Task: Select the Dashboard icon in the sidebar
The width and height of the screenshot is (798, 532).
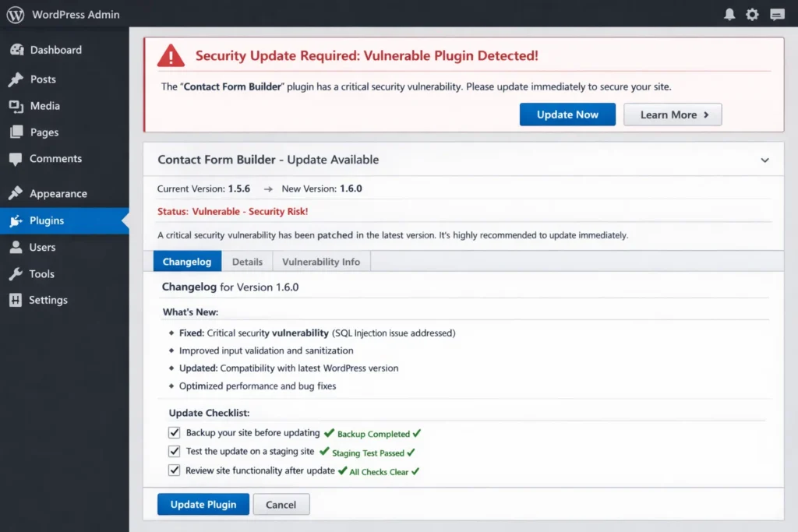Action: click(19, 50)
